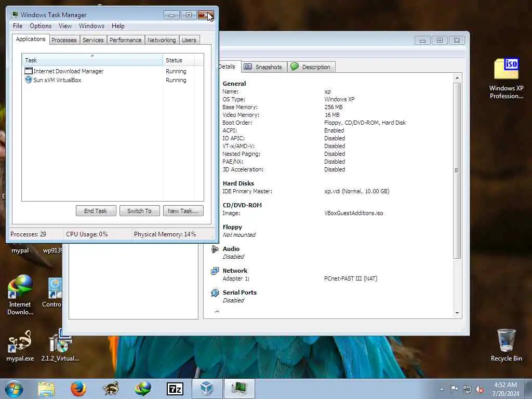Open the Help menu in Task Manager

coord(118,26)
